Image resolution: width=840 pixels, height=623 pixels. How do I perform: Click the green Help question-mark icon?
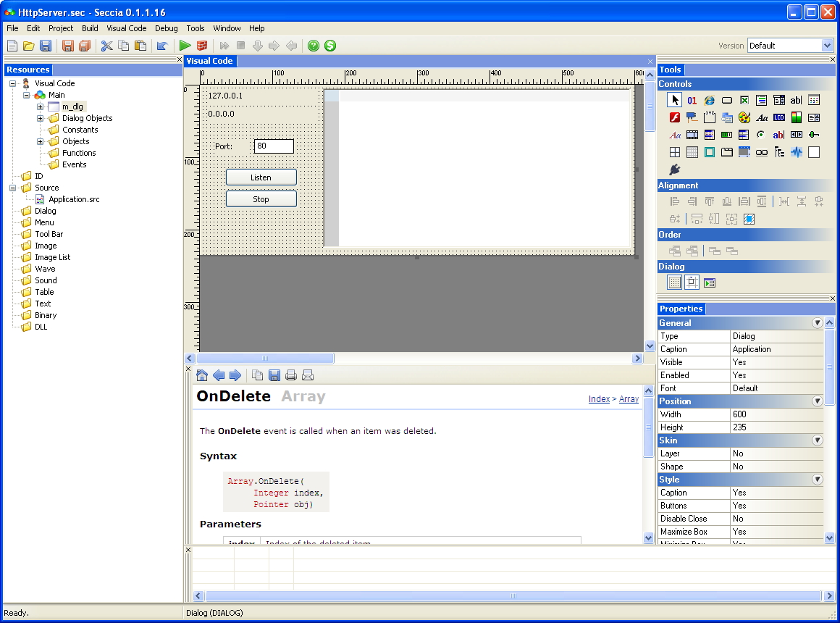[x=314, y=46]
